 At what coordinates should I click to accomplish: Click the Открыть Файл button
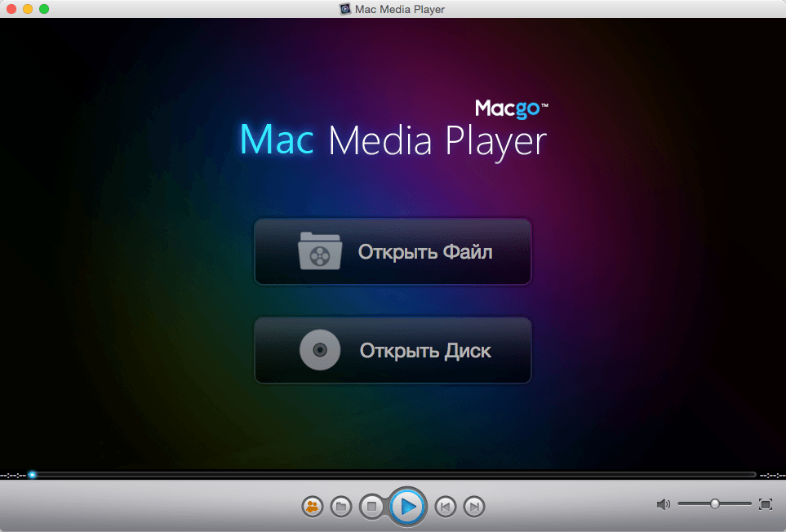(x=393, y=251)
